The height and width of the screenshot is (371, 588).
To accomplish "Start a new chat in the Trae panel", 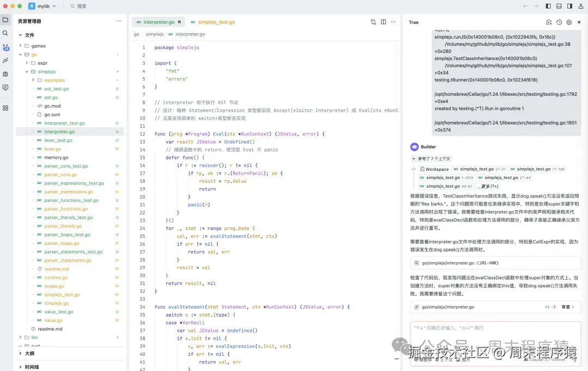I will click(549, 22).
